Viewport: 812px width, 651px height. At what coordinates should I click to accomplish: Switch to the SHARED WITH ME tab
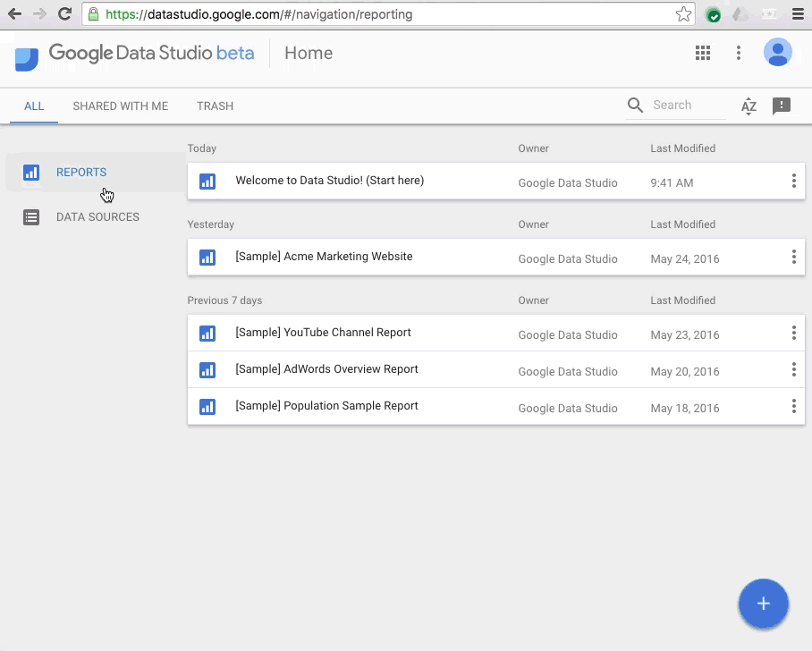pos(121,106)
